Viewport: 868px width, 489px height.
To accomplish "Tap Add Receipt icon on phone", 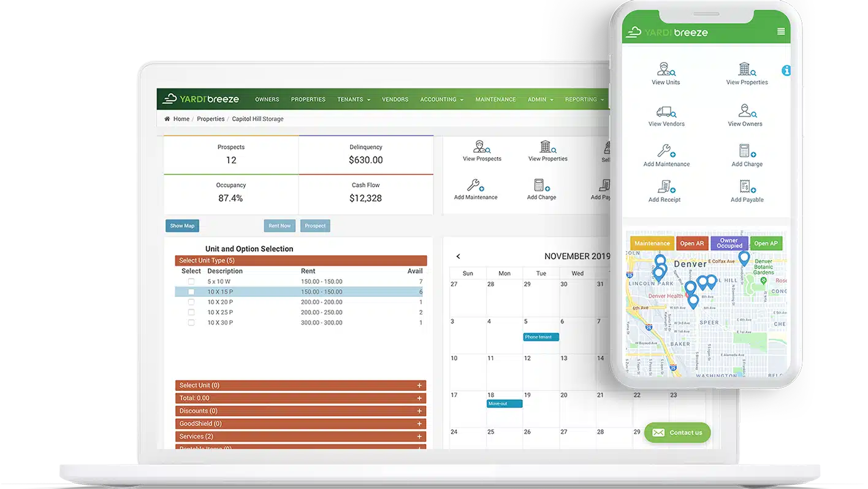I will (x=665, y=187).
